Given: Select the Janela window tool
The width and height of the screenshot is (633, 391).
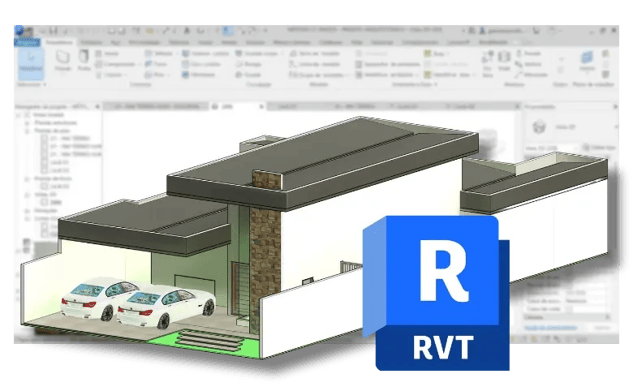Looking at the screenshot, I should [x=107, y=53].
